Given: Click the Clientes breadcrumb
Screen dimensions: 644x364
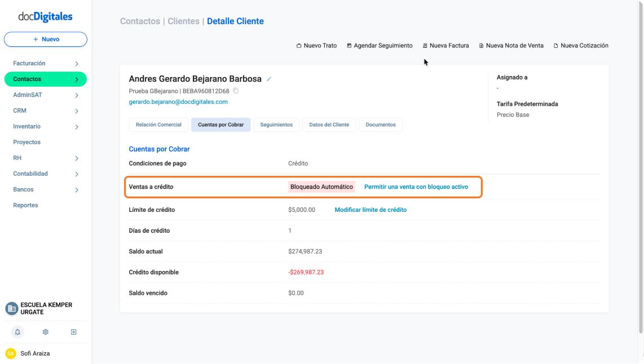Looking at the screenshot, I should [x=184, y=21].
